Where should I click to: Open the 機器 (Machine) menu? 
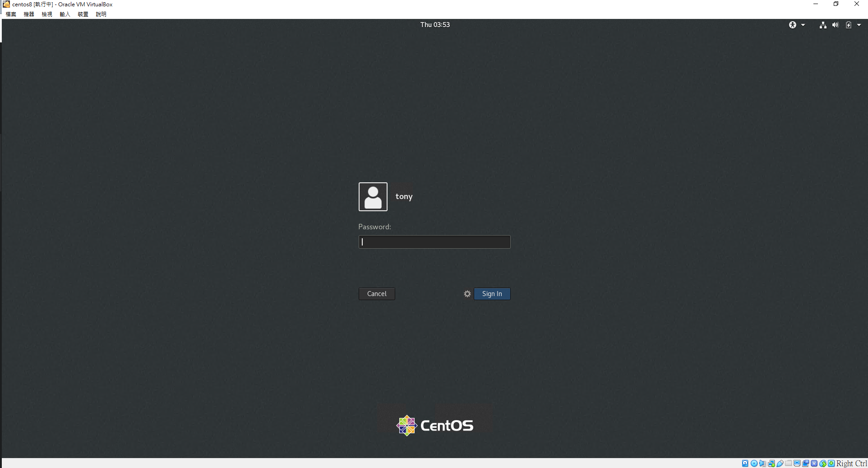29,14
